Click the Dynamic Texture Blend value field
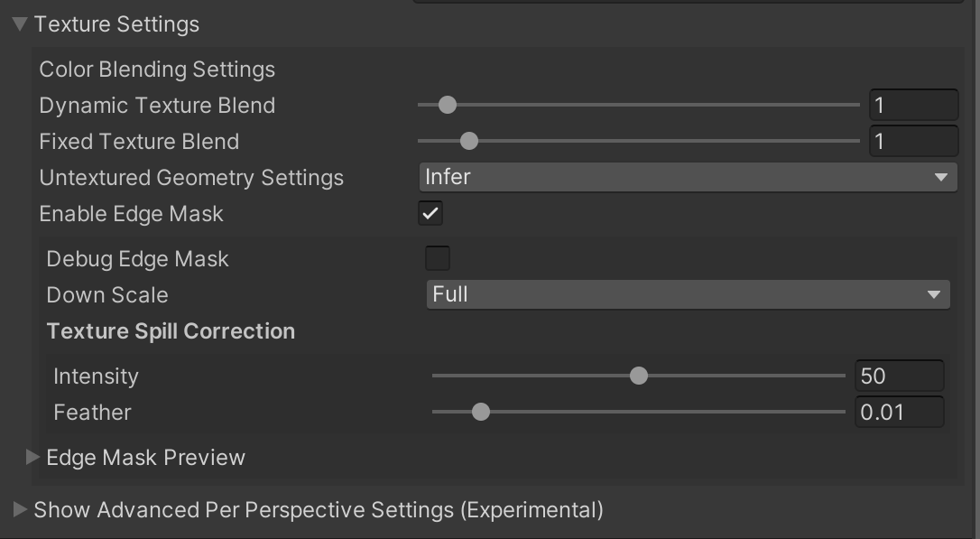The width and height of the screenshot is (980, 539). (x=912, y=106)
